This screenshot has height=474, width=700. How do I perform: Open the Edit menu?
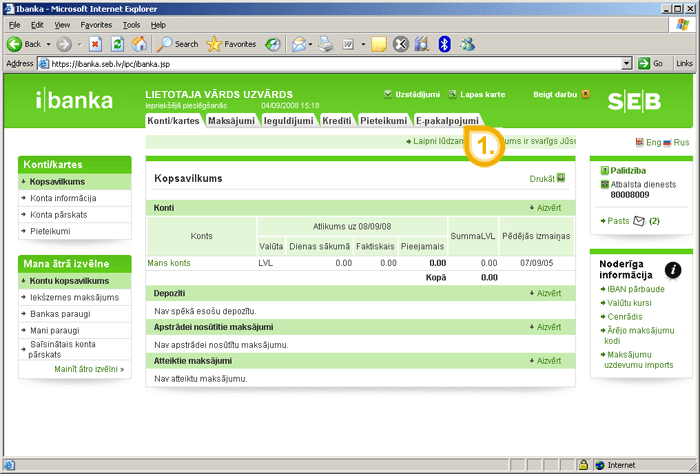click(37, 25)
